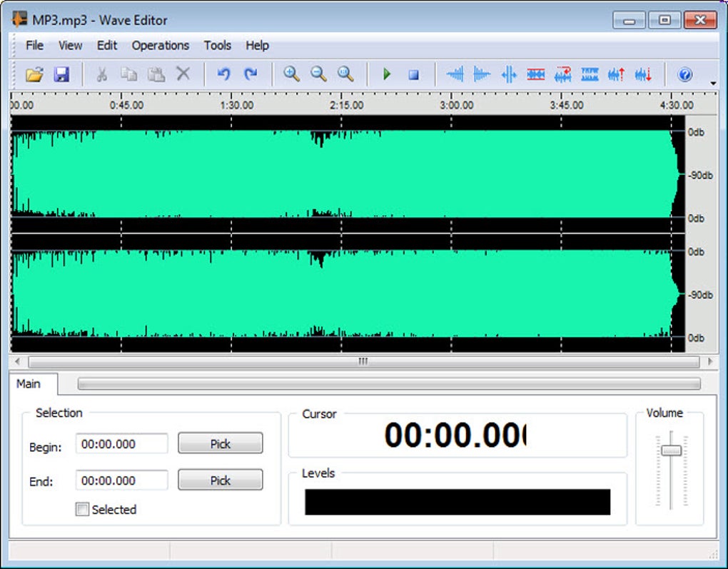This screenshot has height=569, width=728.
Task: Click the cut scissors icon
Action: pos(101,74)
